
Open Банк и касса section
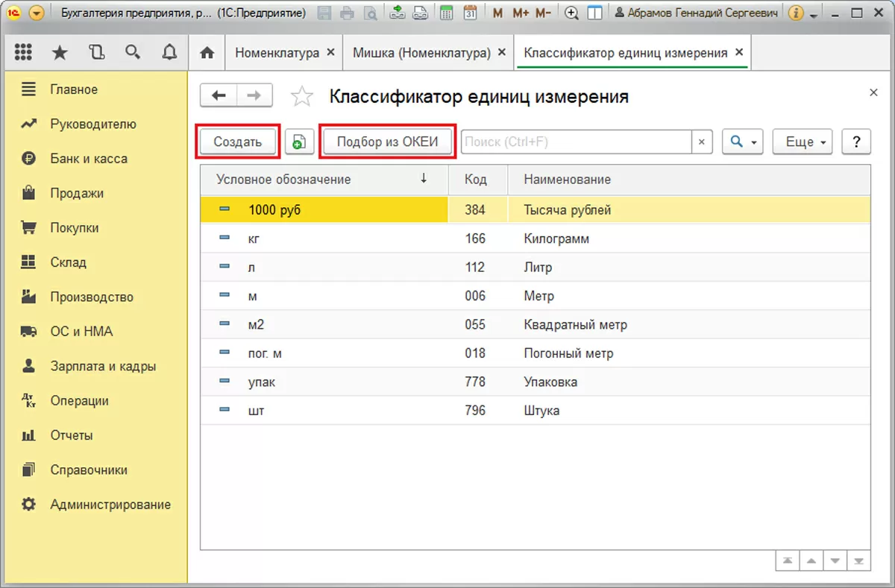click(x=88, y=159)
